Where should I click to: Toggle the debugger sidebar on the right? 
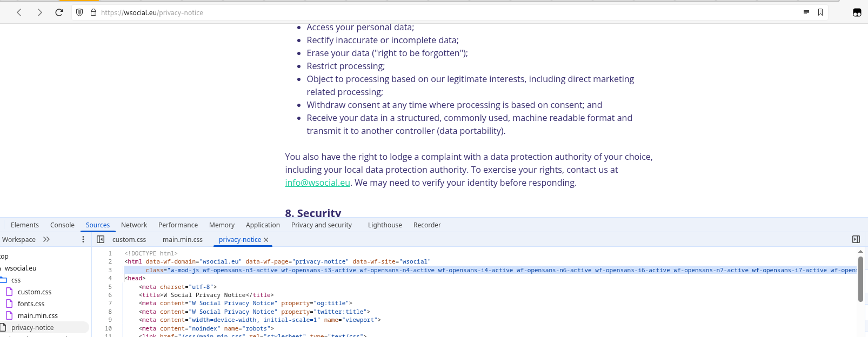[856, 239]
